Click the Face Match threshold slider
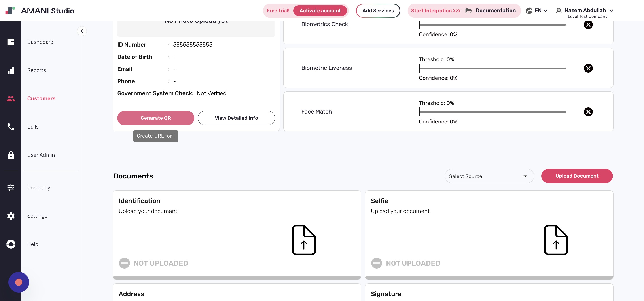 coord(492,112)
